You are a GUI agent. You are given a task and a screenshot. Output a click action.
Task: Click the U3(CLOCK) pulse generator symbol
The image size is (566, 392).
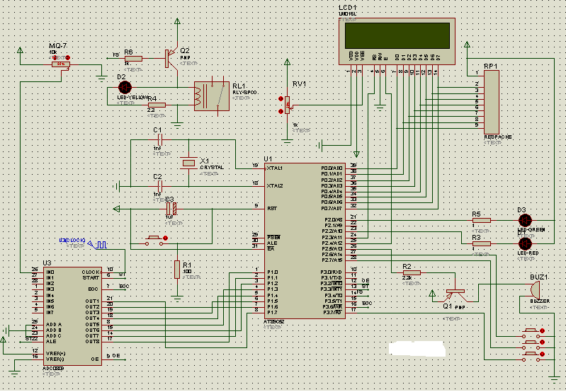coord(98,246)
